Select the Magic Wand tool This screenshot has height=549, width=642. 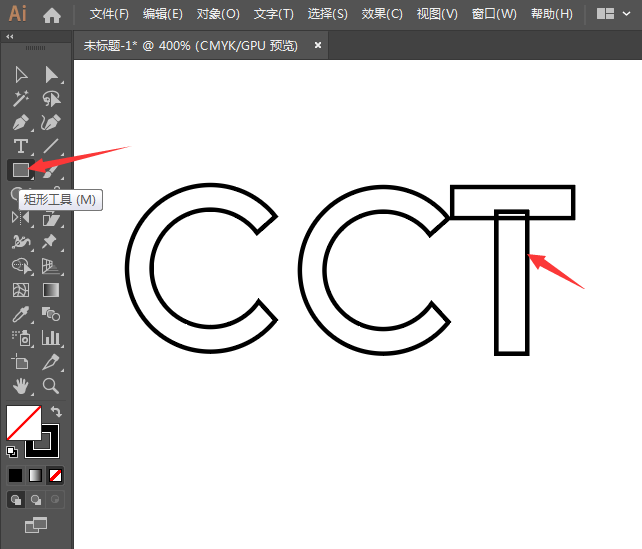[x=21, y=99]
